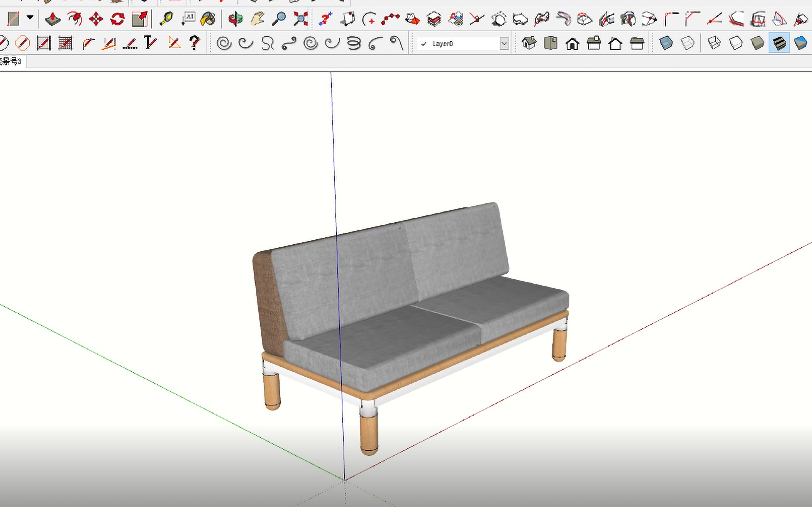Click the red checkered stacked layers icon
The image size is (812, 507).
click(x=434, y=19)
